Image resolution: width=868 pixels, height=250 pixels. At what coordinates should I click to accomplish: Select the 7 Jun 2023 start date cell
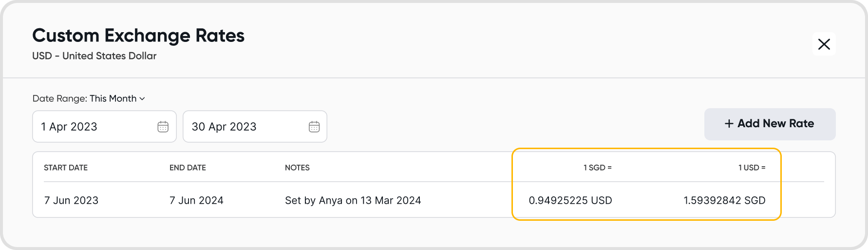point(71,200)
